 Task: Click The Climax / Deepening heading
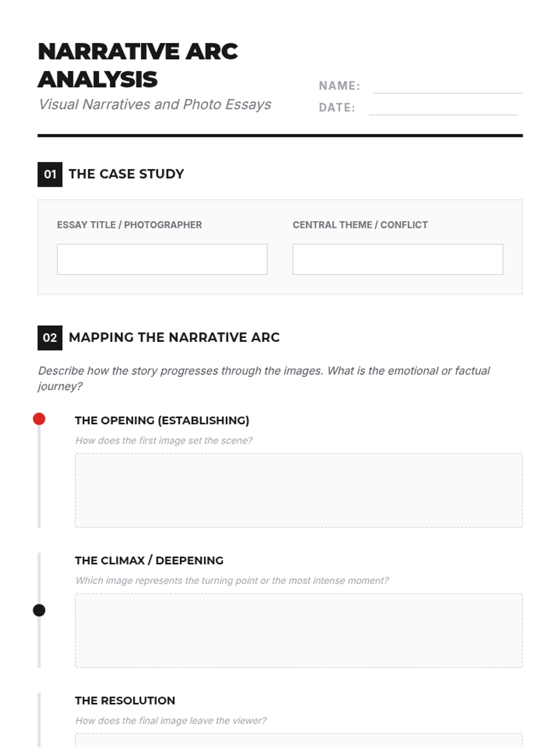(x=149, y=560)
